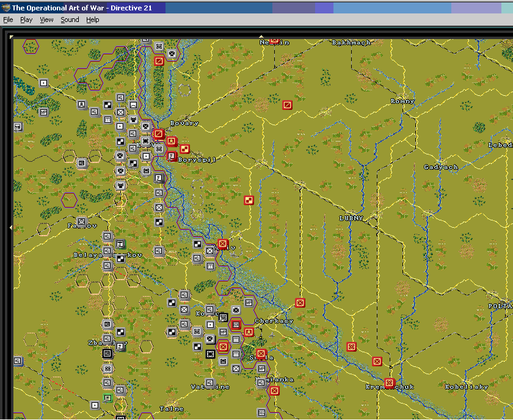513x420 pixels.
Task: Select the red unit touching the Boryspil label
Action: [x=172, y=156]
